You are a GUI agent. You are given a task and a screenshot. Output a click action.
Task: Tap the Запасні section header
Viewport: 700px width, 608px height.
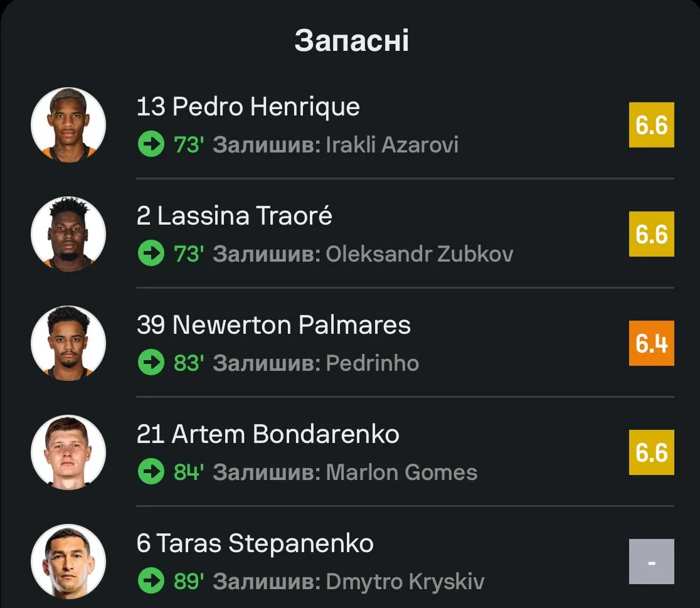[x=351, y=41]
